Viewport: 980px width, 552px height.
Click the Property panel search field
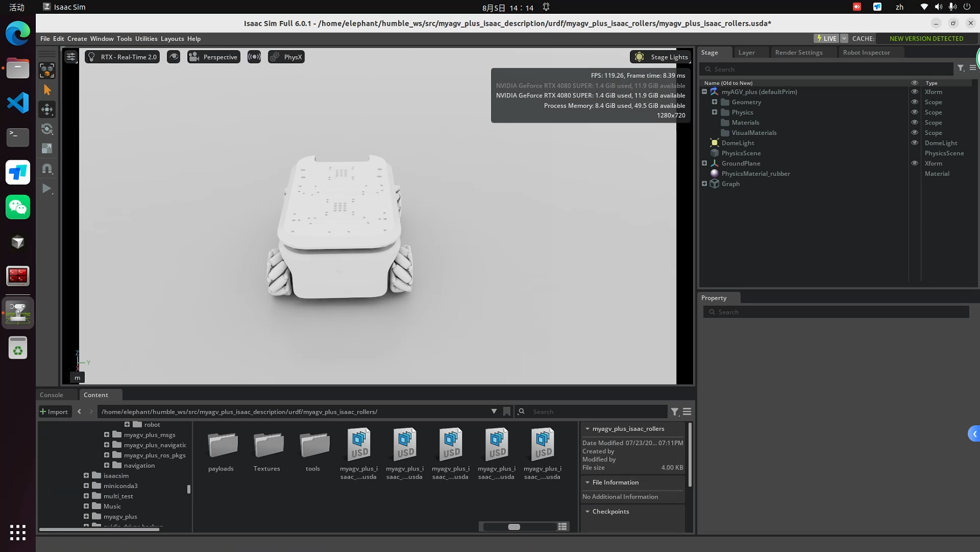[x=836, y=312]
